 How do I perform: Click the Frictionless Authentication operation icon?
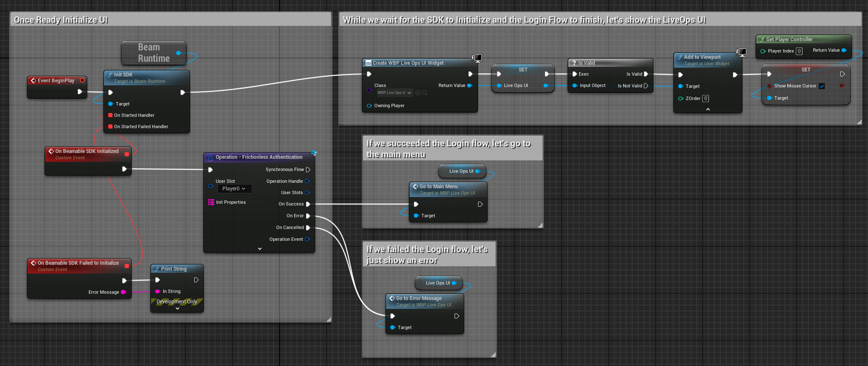pos(211,157)
